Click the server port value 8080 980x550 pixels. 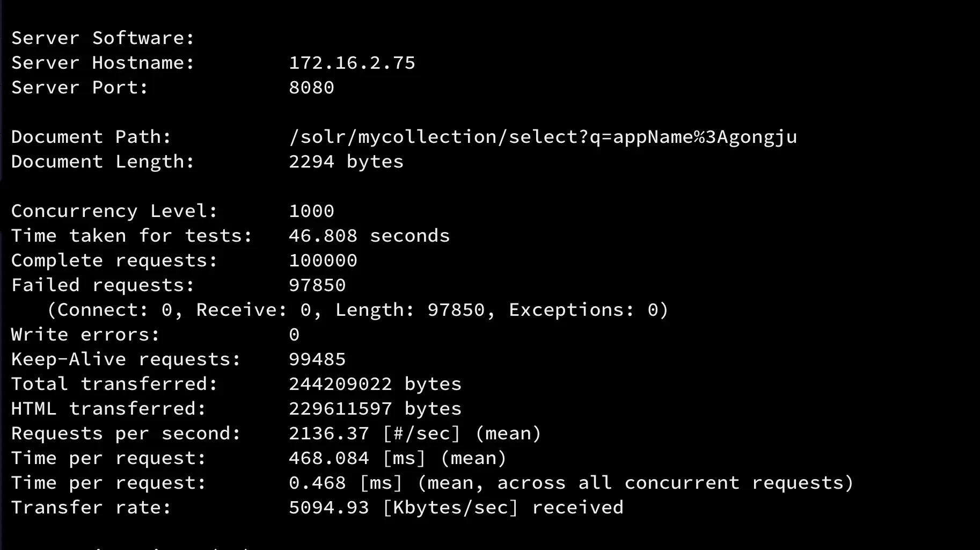[311, 88]
